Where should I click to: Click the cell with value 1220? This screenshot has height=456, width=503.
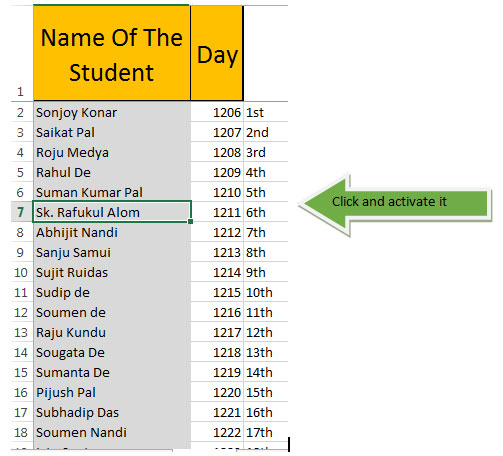click(217, 392)
